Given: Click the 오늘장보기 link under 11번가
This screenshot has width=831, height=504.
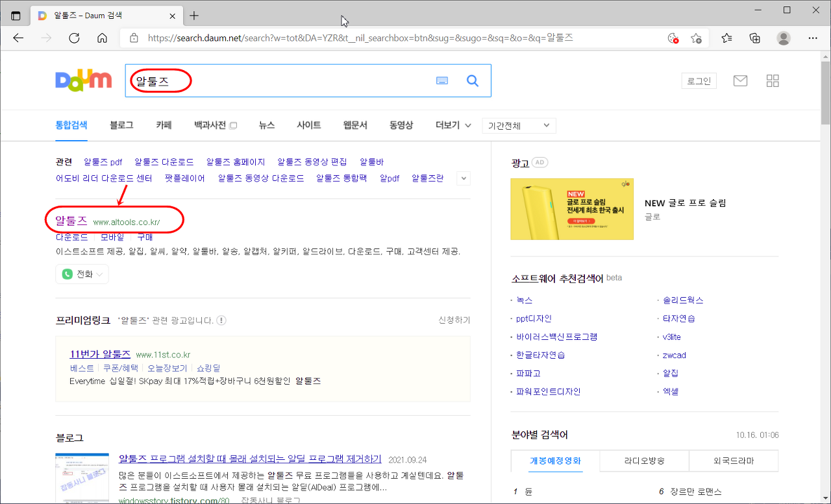Looking at the screenshot, I should tap(167, 368).
